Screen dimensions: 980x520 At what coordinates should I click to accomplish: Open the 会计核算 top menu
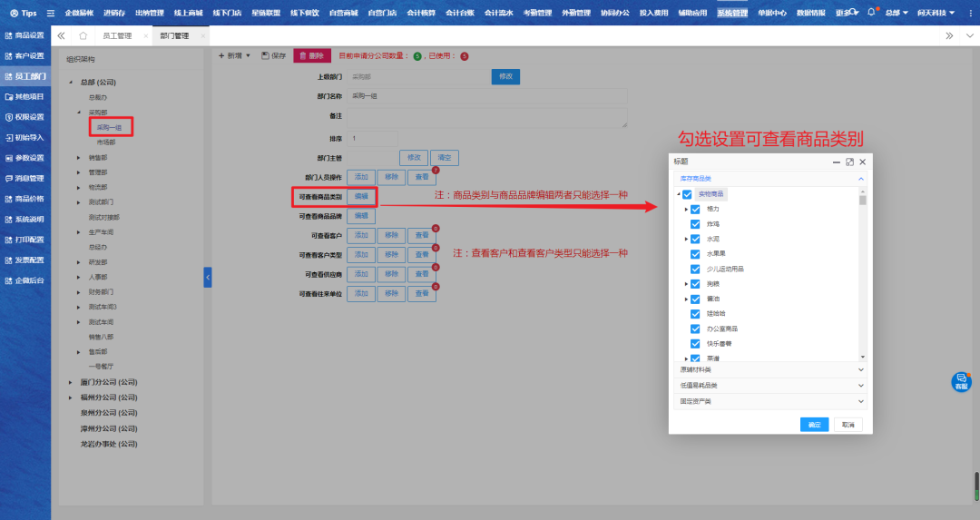pyautogui.click(x=426, y=14)
